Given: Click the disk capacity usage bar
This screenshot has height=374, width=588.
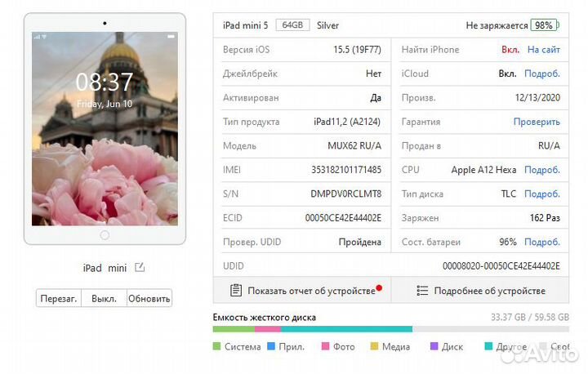Looking at the screenshot, I should pos(390,329).
